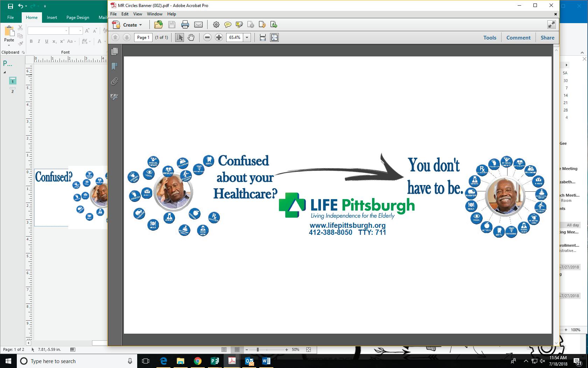Screen dimensions: 588x368
Task: Go to next page in Acrobat
Action: 127,38
